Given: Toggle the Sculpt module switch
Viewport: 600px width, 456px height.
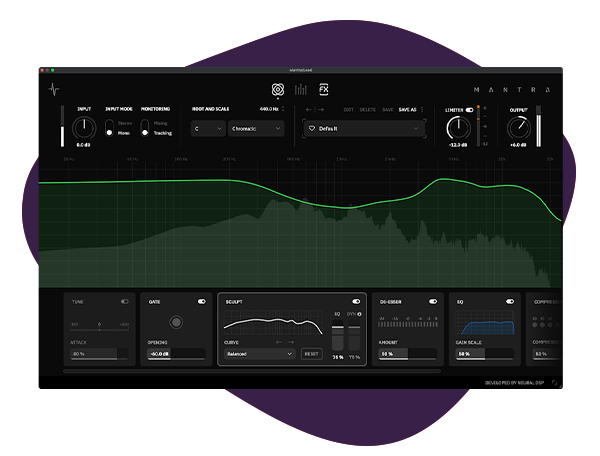Looking at the screenshot, I should pos(356,300).
